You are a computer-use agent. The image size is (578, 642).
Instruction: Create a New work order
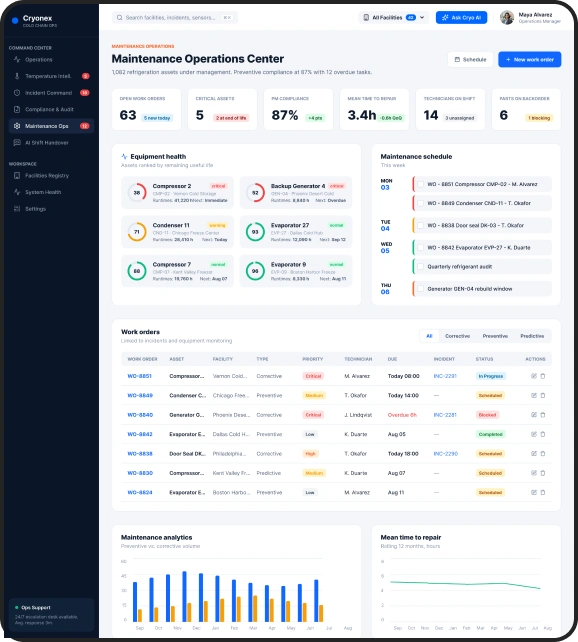coord(529,59)
